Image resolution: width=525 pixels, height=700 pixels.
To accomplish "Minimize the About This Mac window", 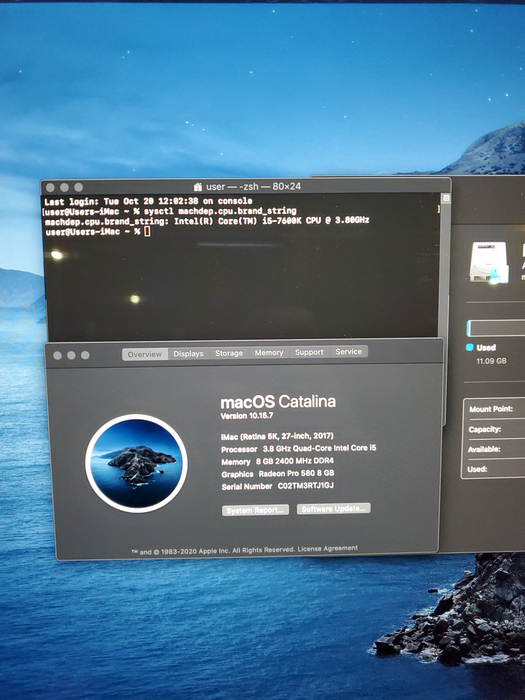I will coord(71,355).
